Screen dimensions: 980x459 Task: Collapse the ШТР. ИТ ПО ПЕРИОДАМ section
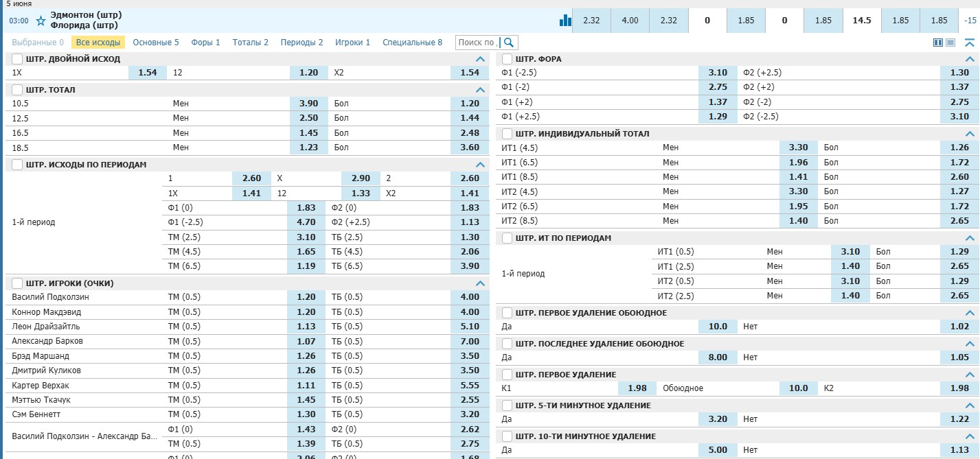tap(970, 238)
